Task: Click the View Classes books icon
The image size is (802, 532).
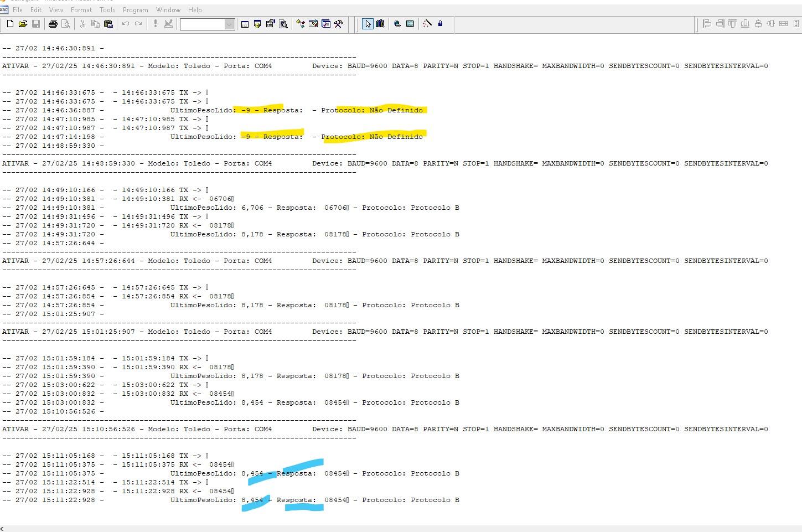Action: point(380,24)
